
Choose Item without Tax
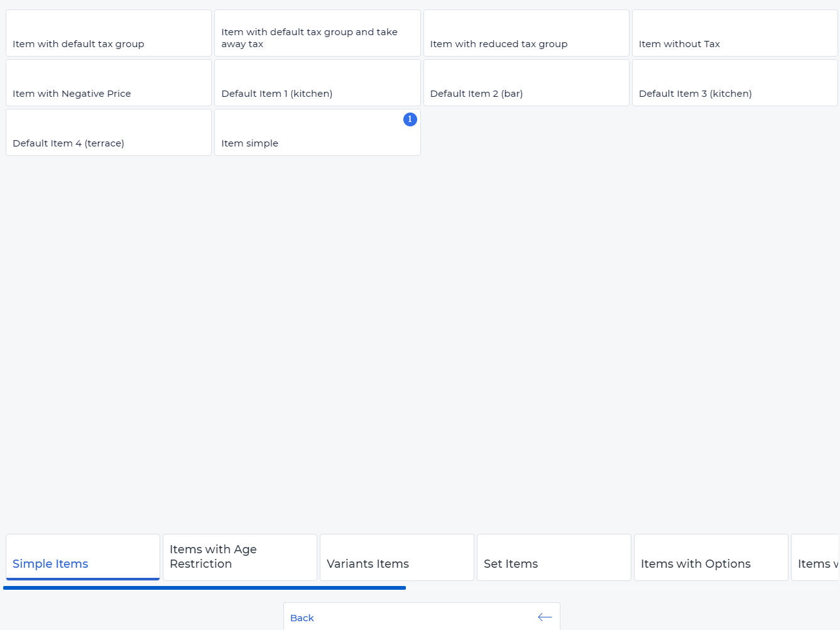coord(734,33)
